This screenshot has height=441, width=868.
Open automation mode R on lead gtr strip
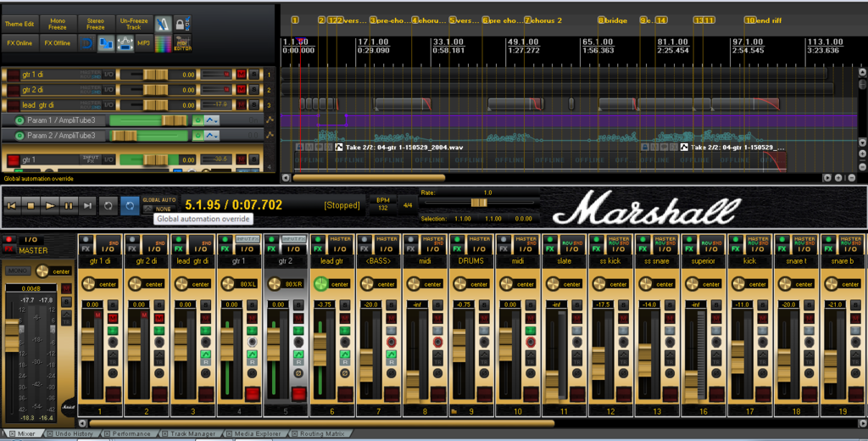click(x=345, y=357)
